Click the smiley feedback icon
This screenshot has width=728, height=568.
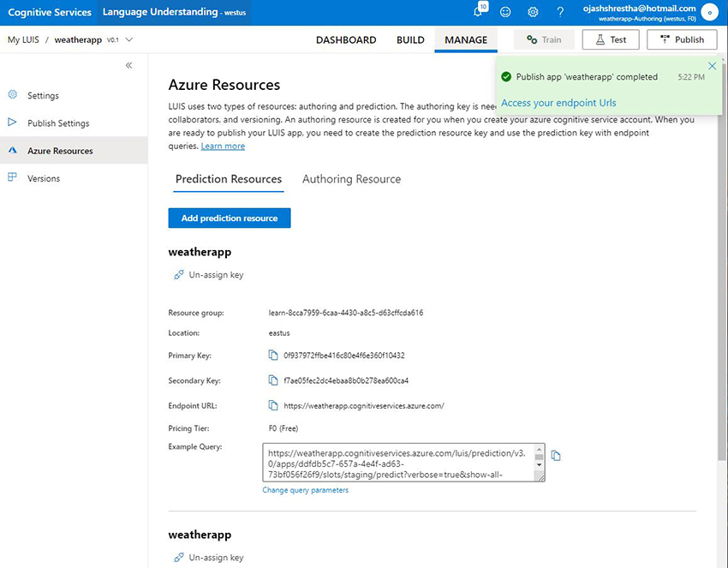pos(505,12)
